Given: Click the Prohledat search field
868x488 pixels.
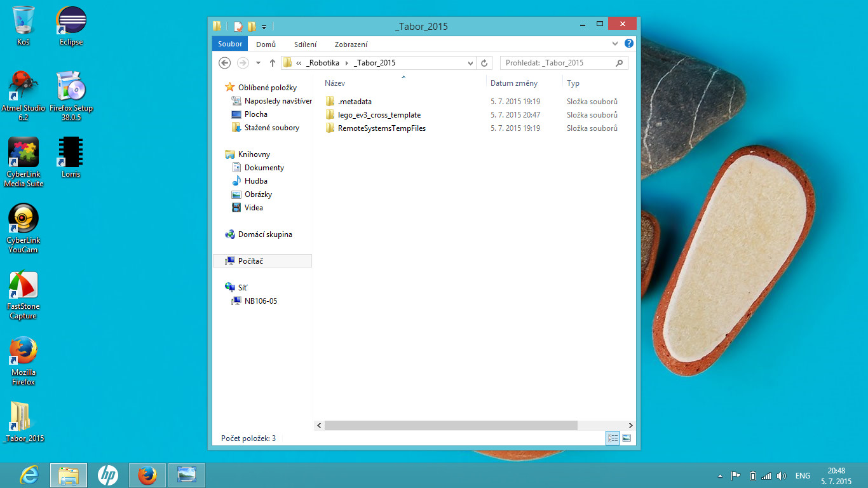Looking at the screenshot, I should [x=558, y=63].
